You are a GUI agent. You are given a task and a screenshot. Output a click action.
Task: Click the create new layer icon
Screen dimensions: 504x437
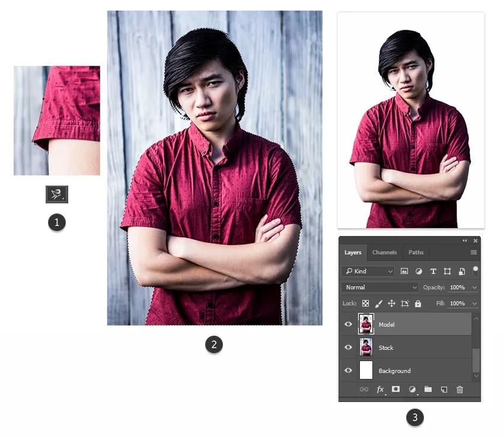click(x=444, y=390)
